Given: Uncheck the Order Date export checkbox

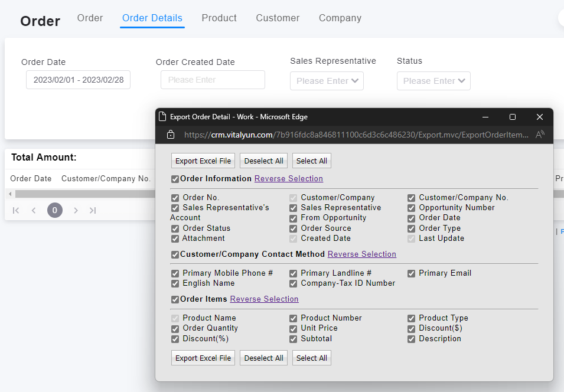Looking at the screenshot, I should (x=412, y=218).
